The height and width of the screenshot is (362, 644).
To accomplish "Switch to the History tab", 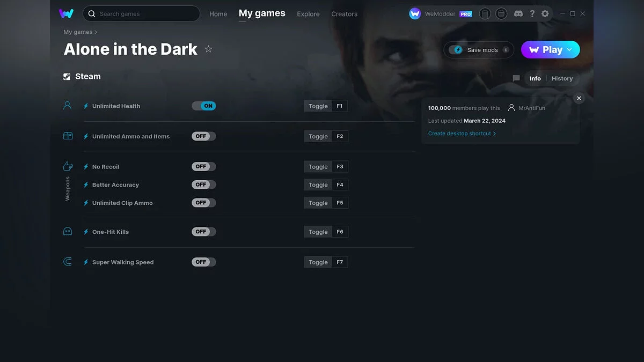I will (562, 78).
